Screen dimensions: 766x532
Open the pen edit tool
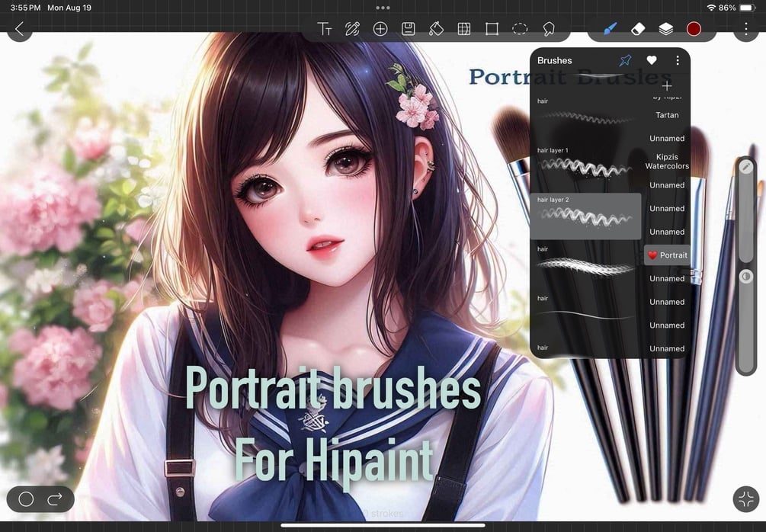pos(352,29)
